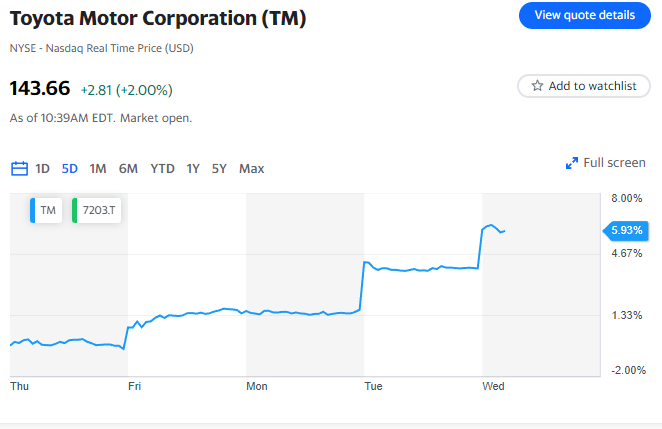This screenshot has width=662, height=429.
Task: Show year-to-date YTD range
Action: (162, 168)
